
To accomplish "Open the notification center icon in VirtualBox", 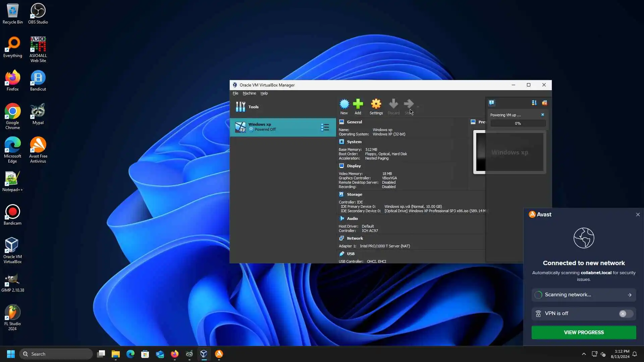I will coord(492,103).
